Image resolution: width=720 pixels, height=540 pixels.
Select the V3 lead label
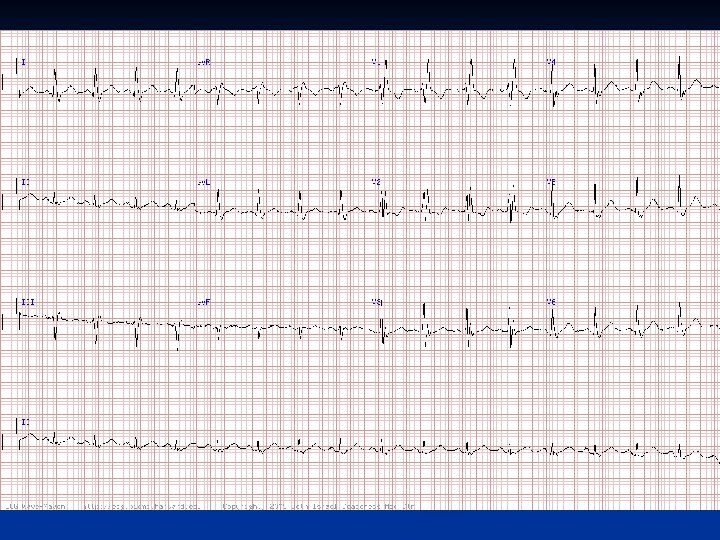coord(377,302)
